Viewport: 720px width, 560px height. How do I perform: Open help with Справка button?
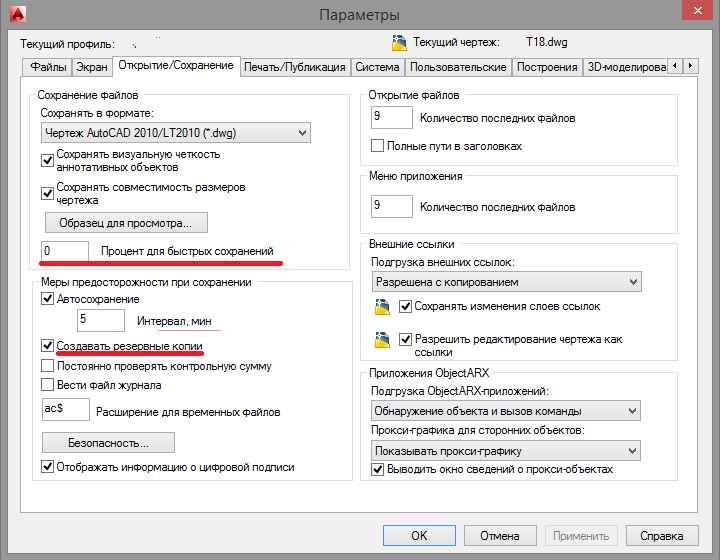(x=662, y=535)
